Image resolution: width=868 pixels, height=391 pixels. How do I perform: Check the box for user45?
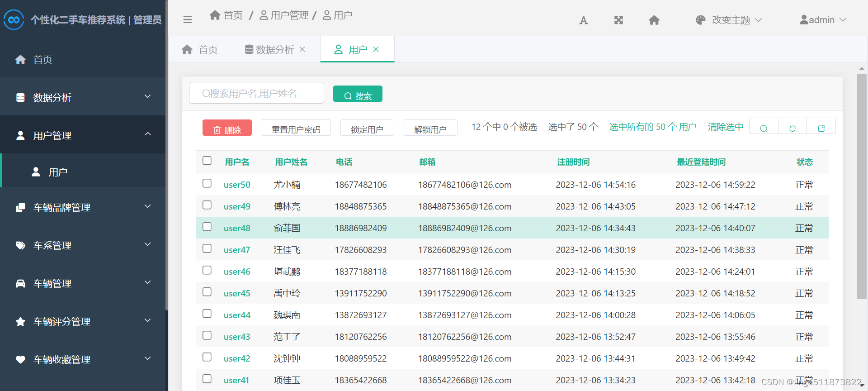coord(207,292)
